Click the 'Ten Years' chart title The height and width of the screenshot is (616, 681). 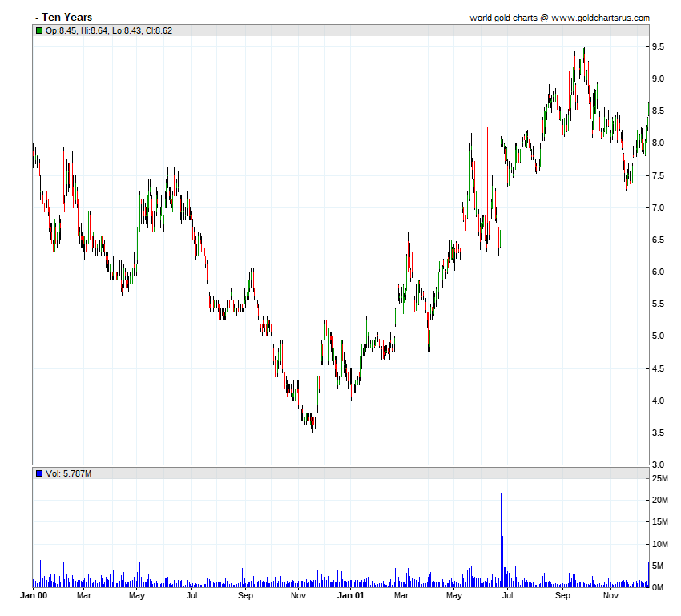[66, 17]
